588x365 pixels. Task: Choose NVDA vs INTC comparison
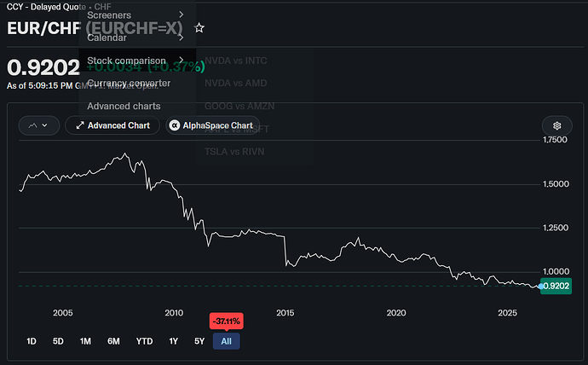(x=235, y=61)
